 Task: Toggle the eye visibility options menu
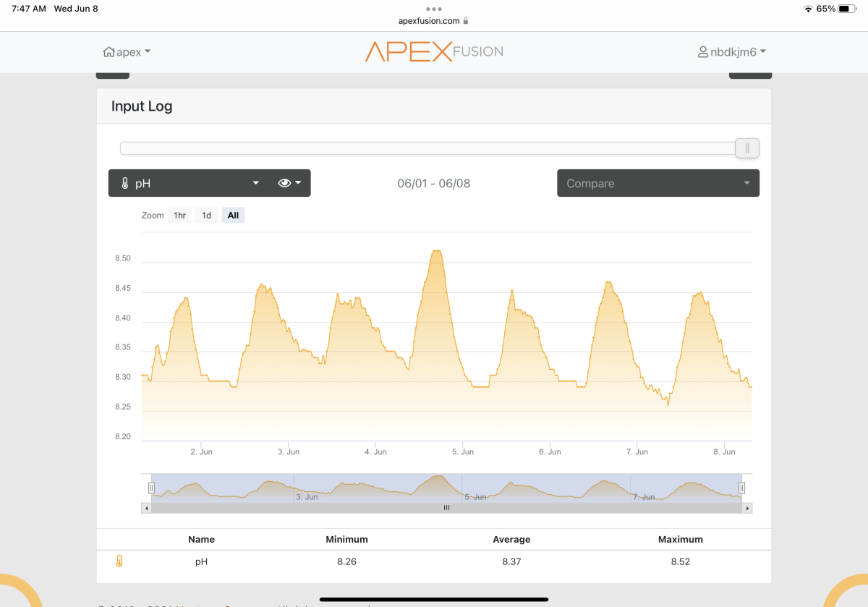[289, 183]
